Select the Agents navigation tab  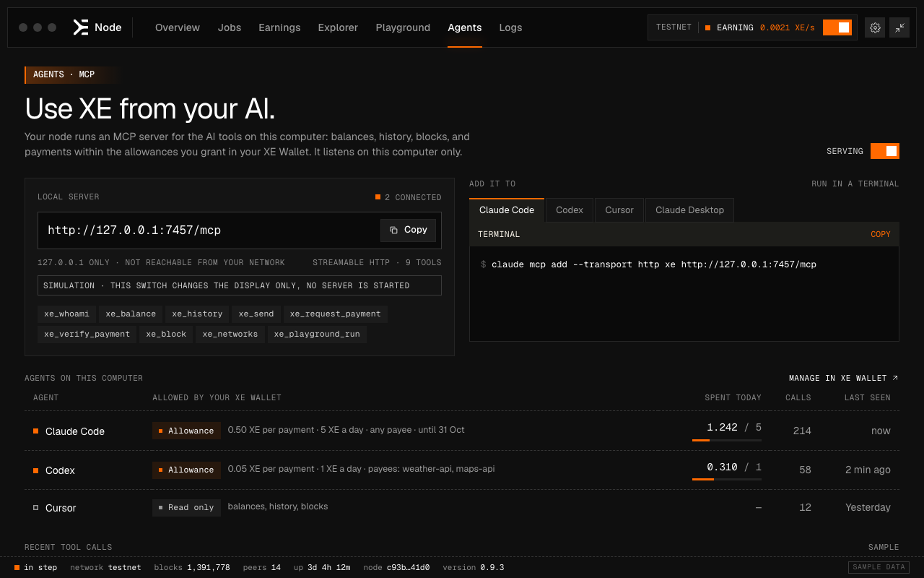[x=465, y=27]
